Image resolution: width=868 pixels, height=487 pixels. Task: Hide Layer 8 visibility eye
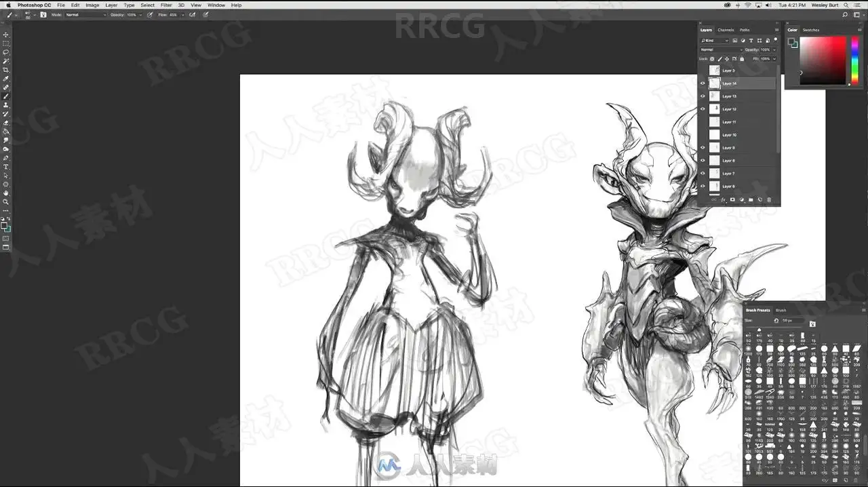(703, 161)
